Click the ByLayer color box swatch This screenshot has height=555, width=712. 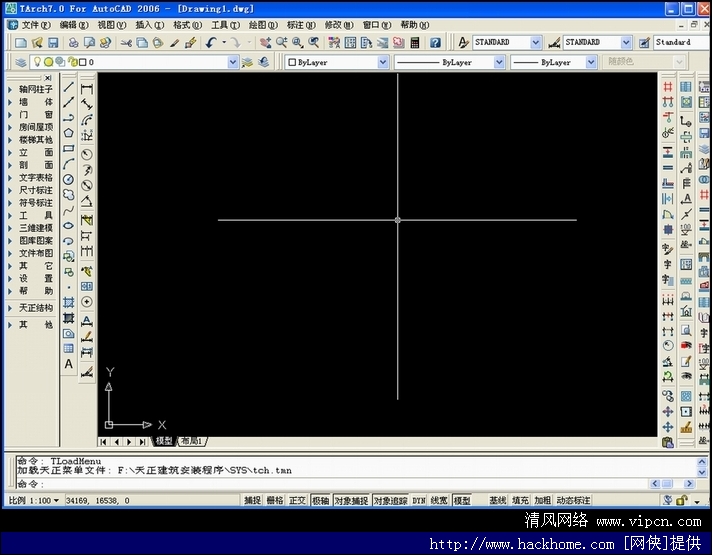292,62
